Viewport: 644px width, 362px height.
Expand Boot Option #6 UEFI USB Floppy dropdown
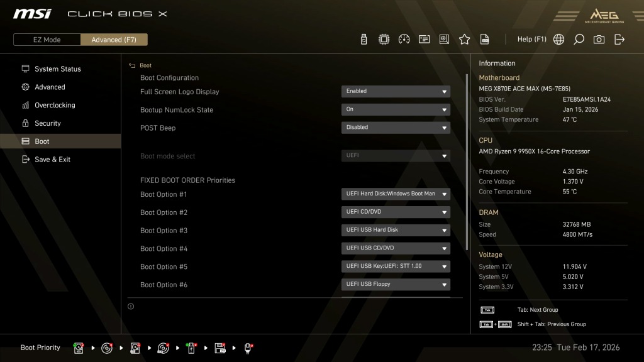coord(396,284)
